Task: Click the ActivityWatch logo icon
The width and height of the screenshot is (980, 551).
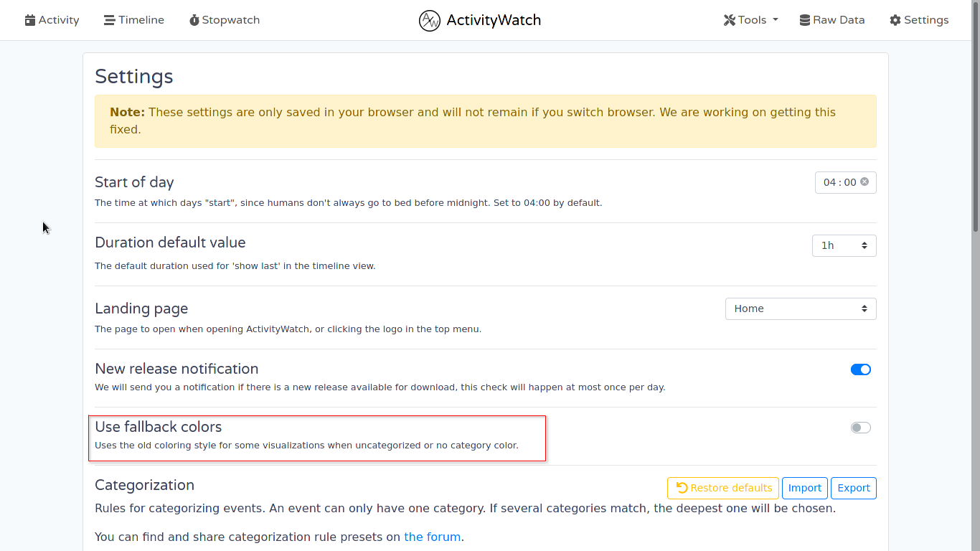Action: 429,21
